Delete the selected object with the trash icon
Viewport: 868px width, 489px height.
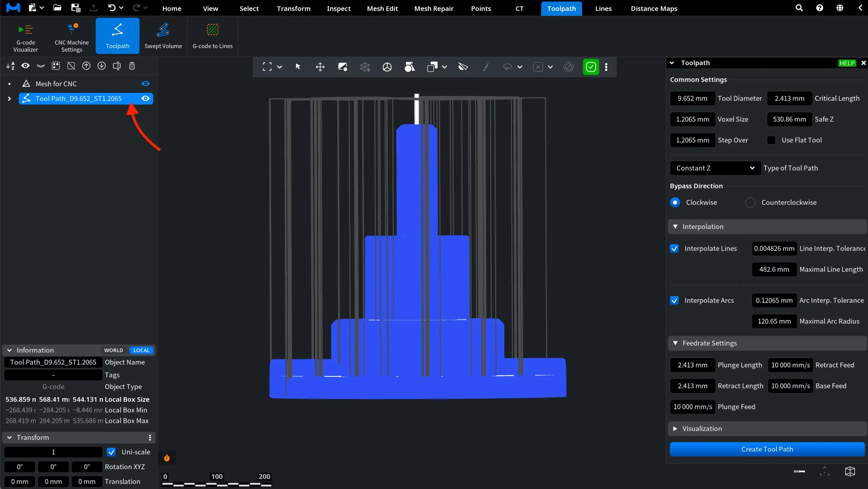(132, 66)
